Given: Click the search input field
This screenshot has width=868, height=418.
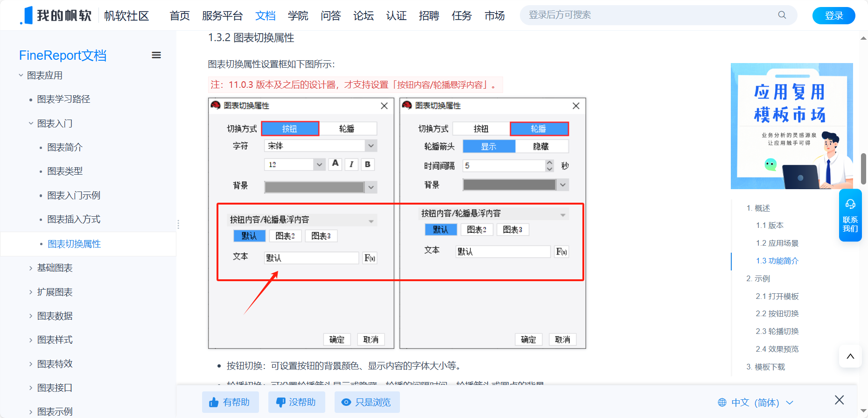Looking at the screenshot, I should click(649, 15).
